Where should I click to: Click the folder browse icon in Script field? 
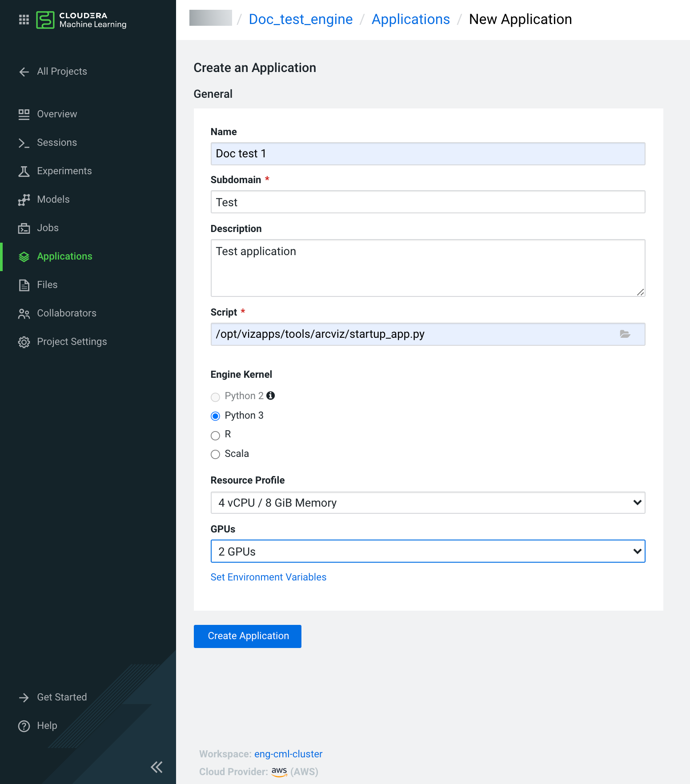[x=625, y=334]
